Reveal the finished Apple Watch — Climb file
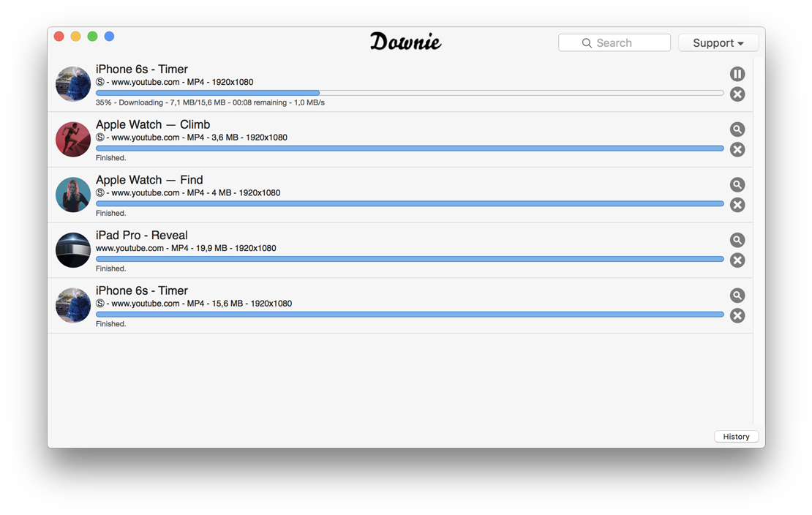The height and width of the screenshot is (515, 812). tap(737, 129)
